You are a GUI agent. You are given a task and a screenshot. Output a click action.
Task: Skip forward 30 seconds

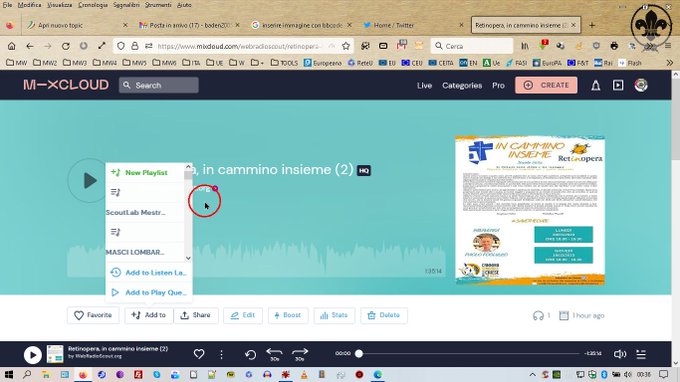pos(300,354)
